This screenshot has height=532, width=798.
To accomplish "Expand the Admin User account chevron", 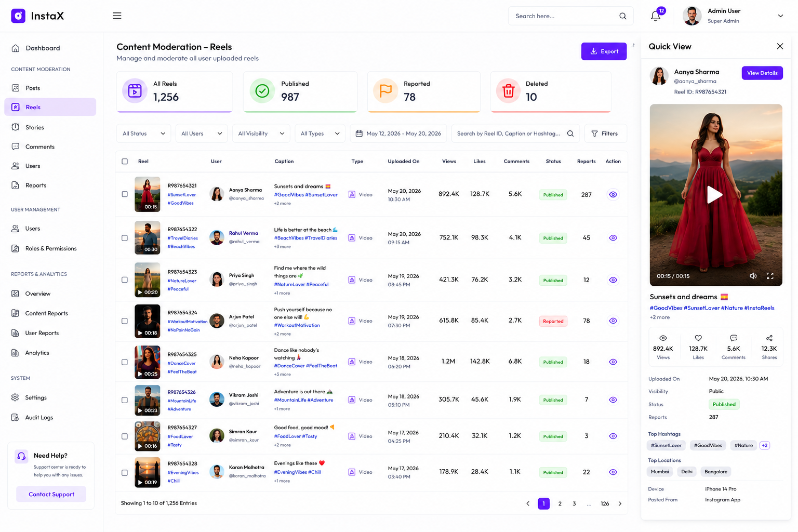I will tap(780, 16).
